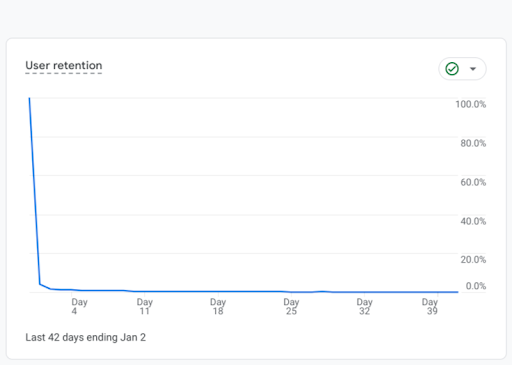Click the Day 11 axis label

point(145,306)
